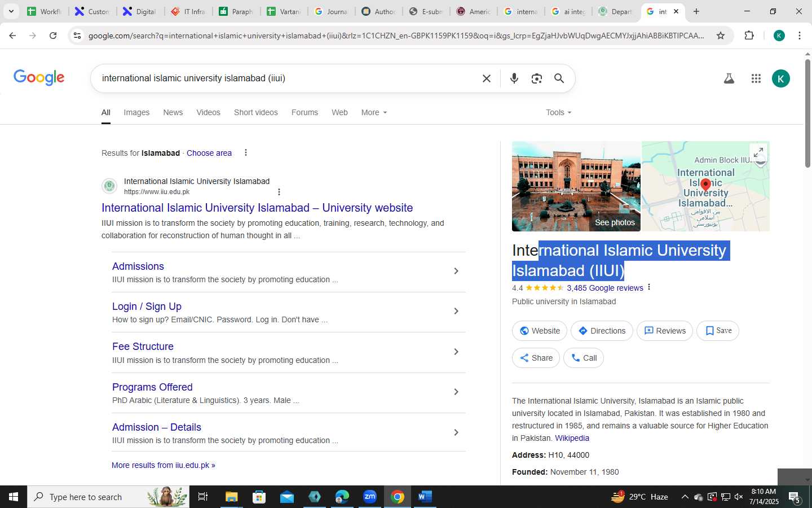
Task: Expand the Admissions sitelink chevron
Action: (456, 271)
